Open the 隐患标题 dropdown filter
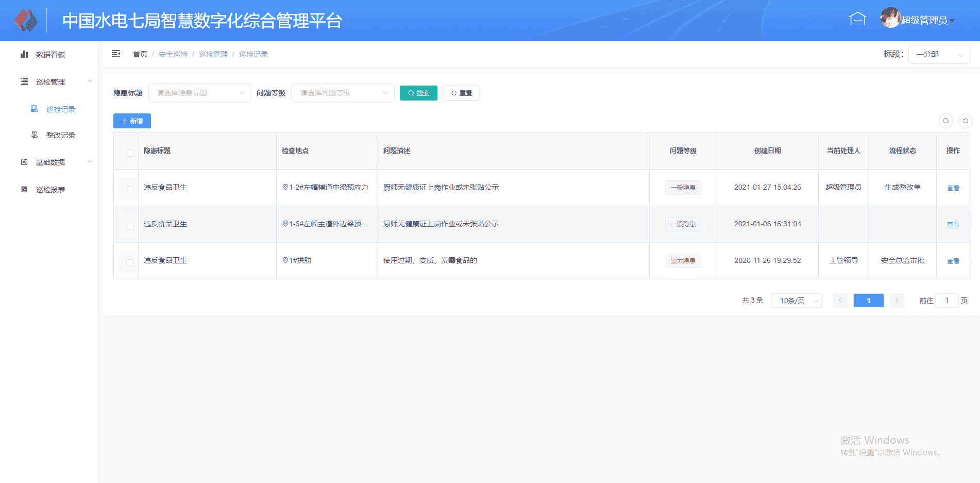The height and width of the screenshot is (483, 980). tap(199, 93)
